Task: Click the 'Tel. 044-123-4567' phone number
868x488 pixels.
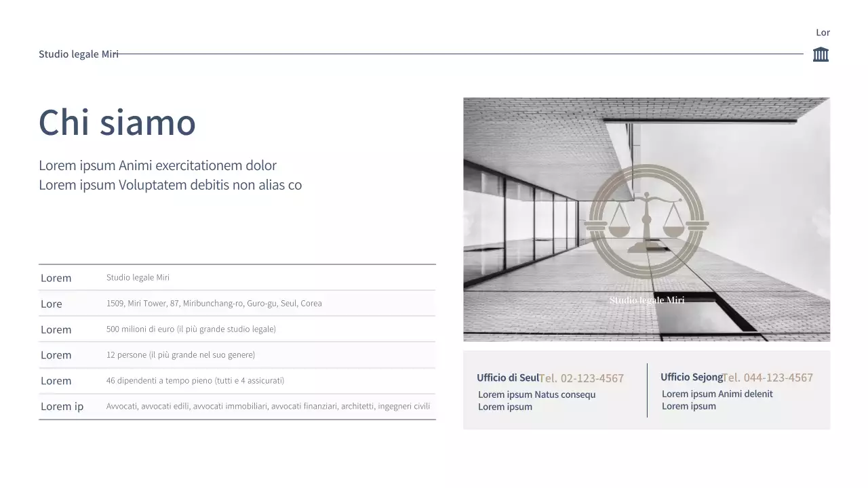Action: (x=767, y=377)
